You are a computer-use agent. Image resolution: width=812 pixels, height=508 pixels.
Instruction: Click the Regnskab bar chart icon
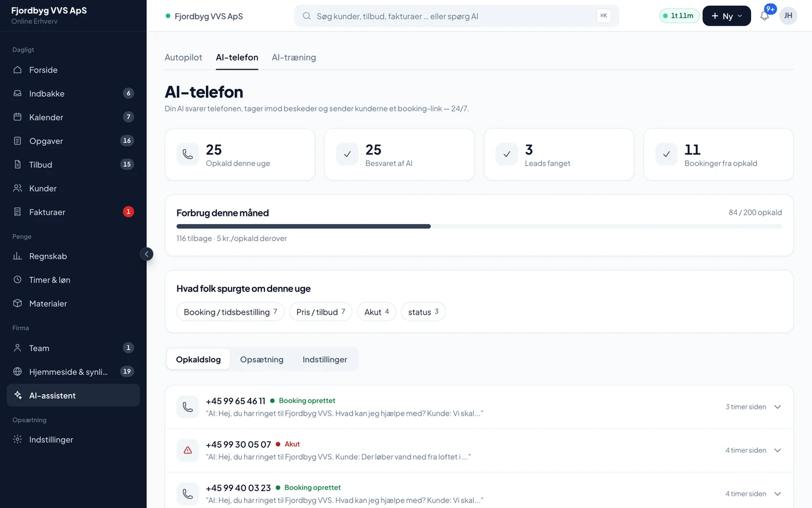pos(17,256)
